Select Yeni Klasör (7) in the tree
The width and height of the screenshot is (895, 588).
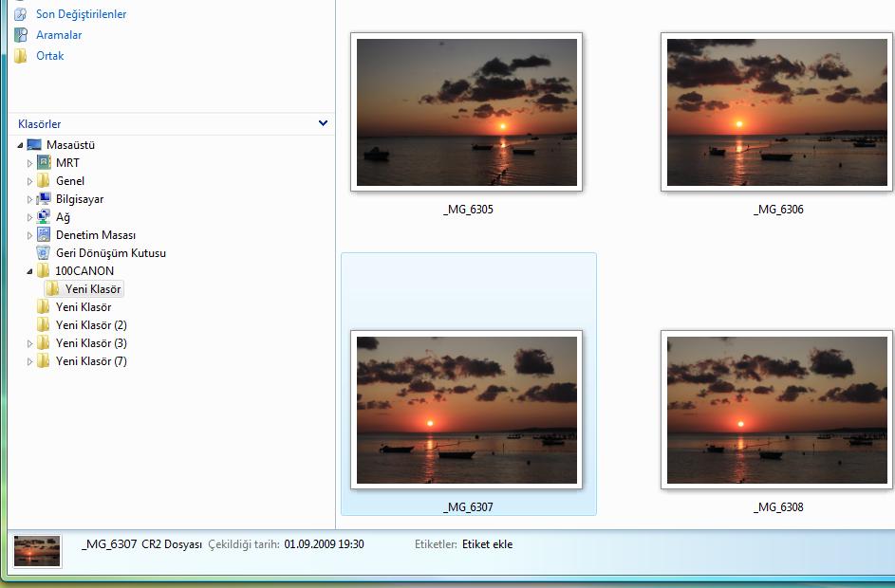[x=91, y=361]
